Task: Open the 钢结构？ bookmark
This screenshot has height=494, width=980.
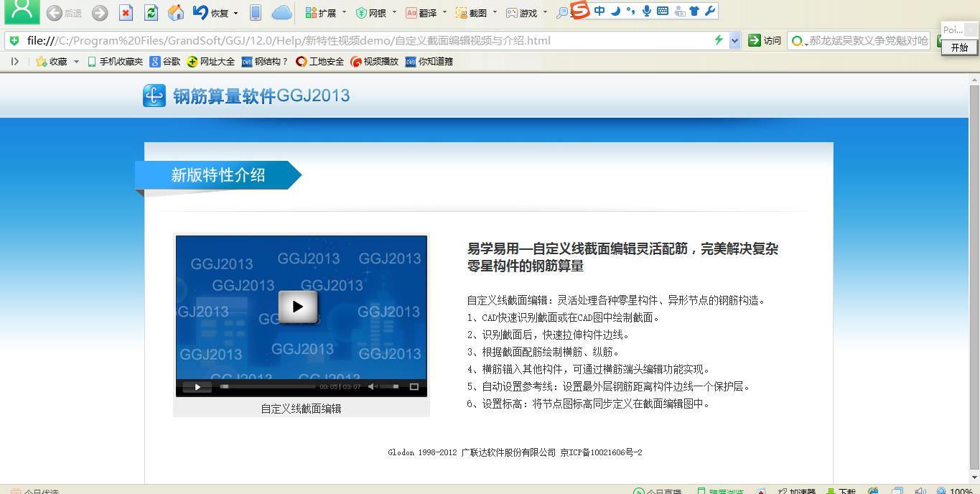Action: [265, 62]
